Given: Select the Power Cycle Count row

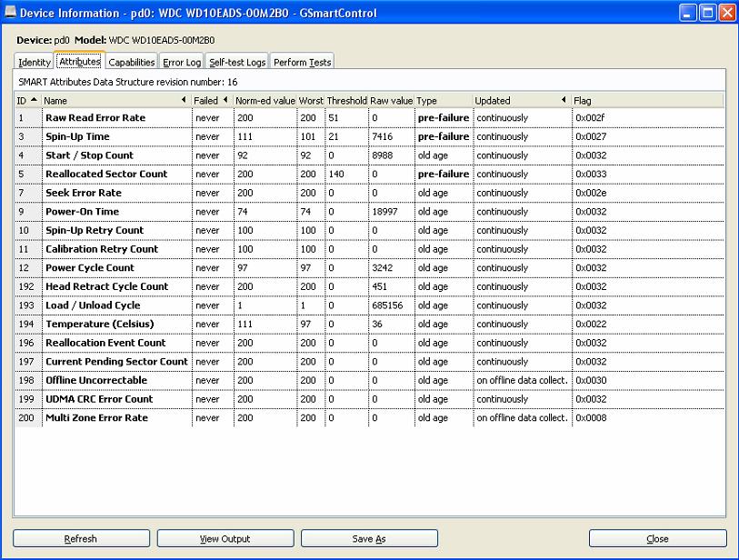Looking at the screenshot, I should pyautogui.click(x=369, y=268).
